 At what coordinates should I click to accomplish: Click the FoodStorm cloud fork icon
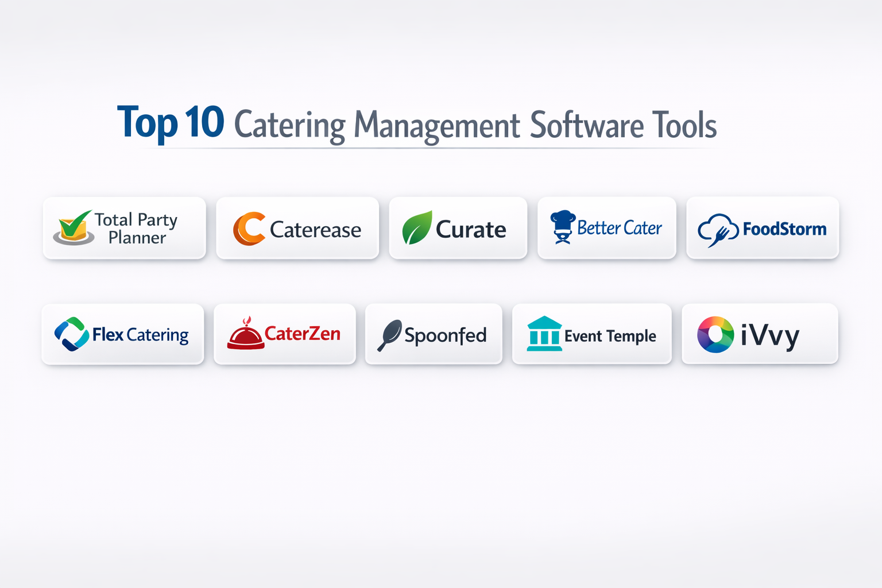(x=718, y=230)
